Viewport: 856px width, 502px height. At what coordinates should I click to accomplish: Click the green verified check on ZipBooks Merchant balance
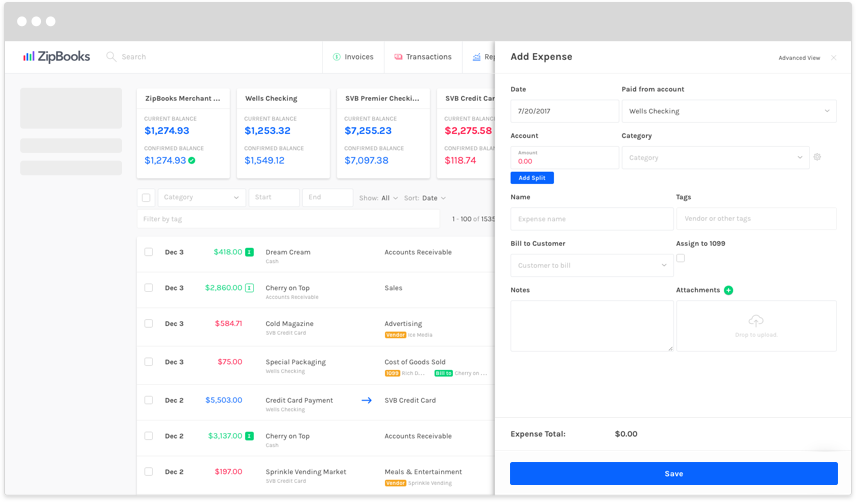click(x=192, y=160)
